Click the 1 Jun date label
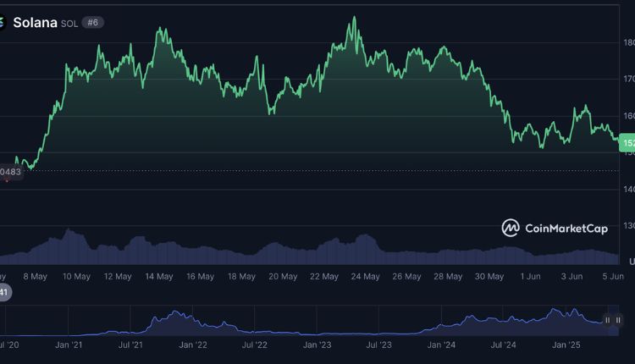Screen dimensions: 635x364 pos(531,277)
